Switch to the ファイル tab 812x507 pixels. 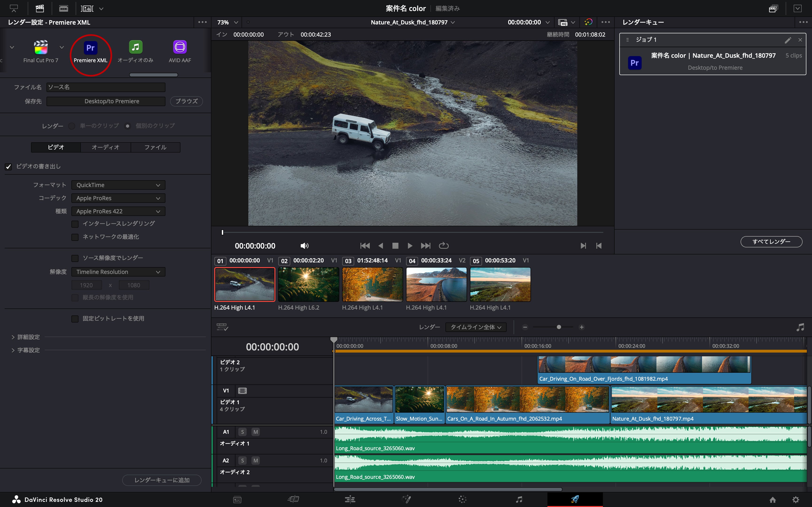tap(155, 147)
